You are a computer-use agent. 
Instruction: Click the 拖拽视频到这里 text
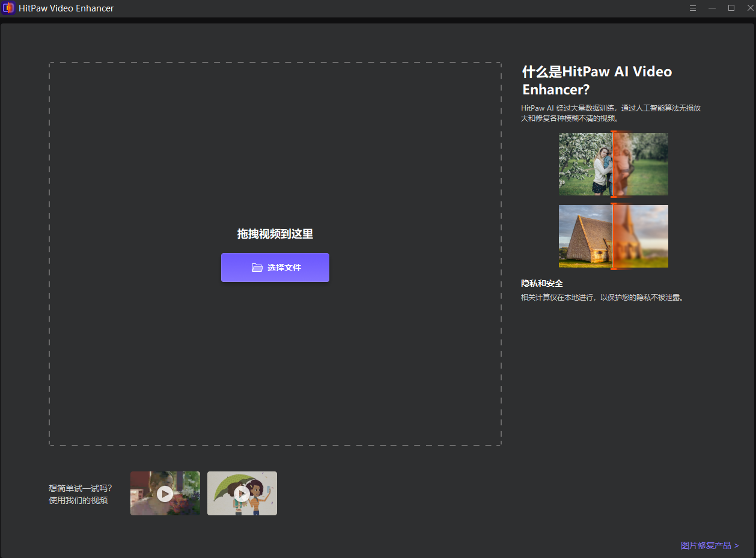[x=275, y=234]
